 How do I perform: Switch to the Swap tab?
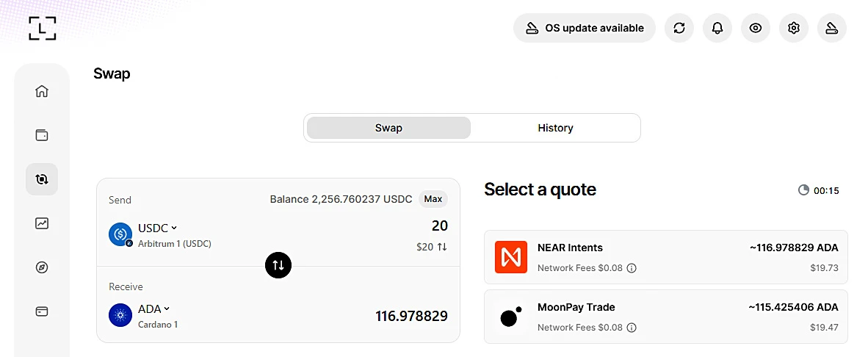tap(388, 128)
